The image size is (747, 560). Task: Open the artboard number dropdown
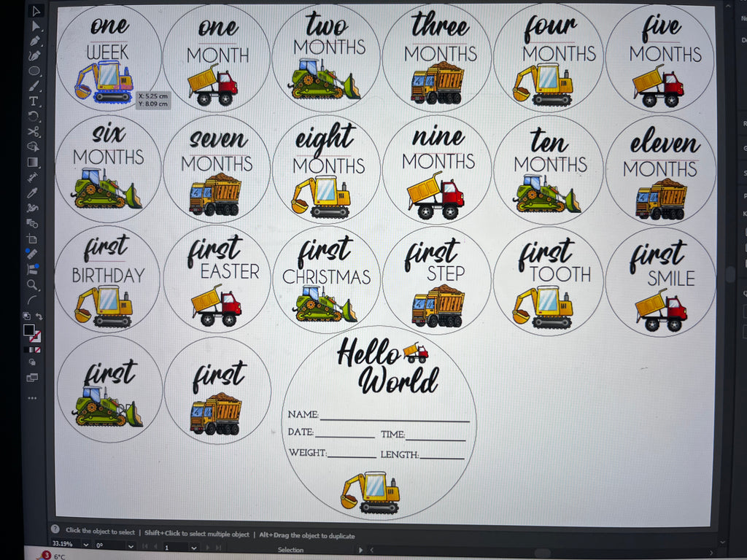(x=194, y=548)
